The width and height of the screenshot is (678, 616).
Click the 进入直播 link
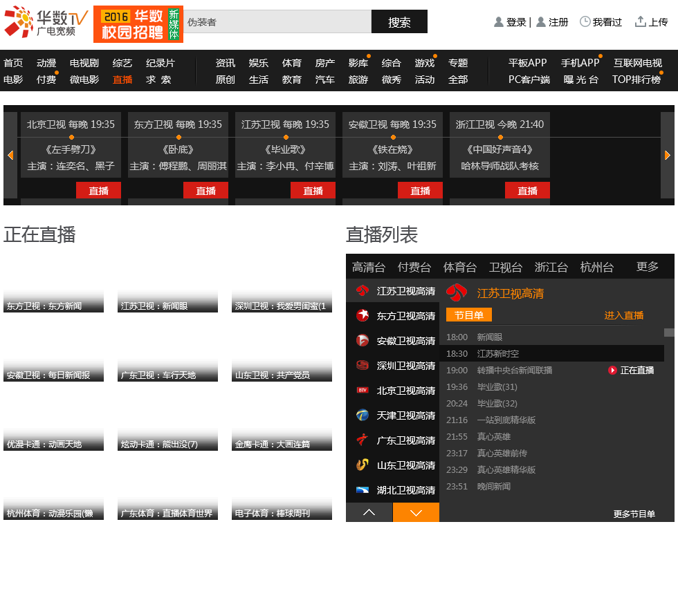(624, 315)
